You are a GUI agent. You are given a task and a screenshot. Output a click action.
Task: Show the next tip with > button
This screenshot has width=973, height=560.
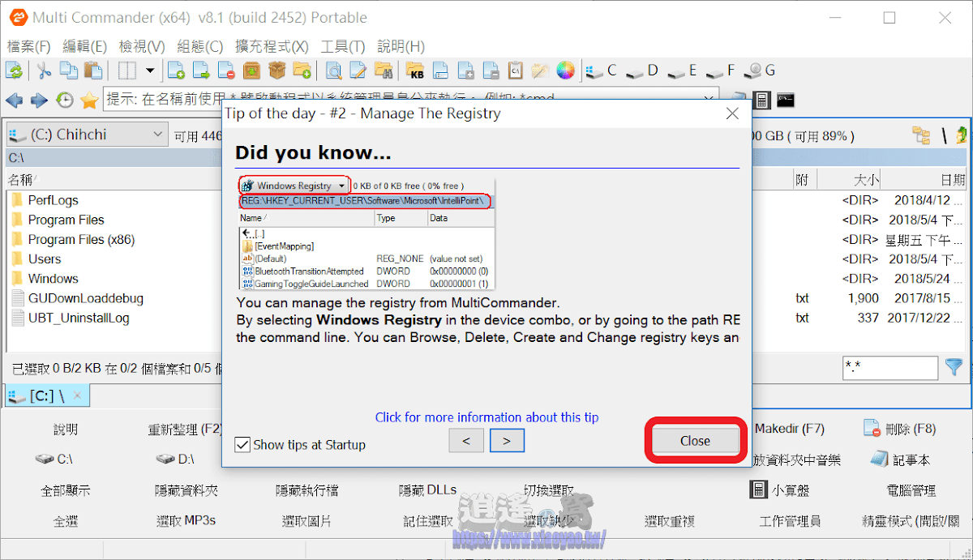507,440
